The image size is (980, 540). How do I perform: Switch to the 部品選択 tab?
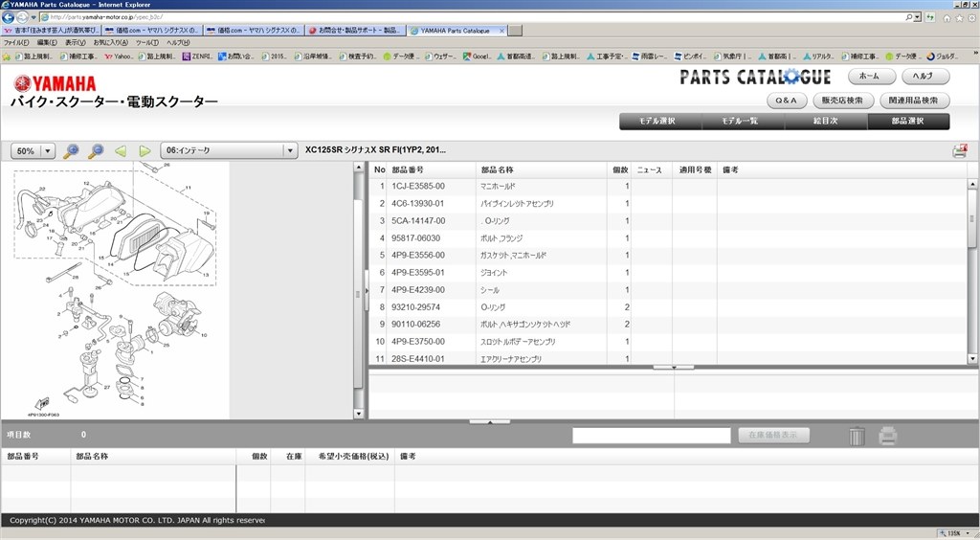908,122
